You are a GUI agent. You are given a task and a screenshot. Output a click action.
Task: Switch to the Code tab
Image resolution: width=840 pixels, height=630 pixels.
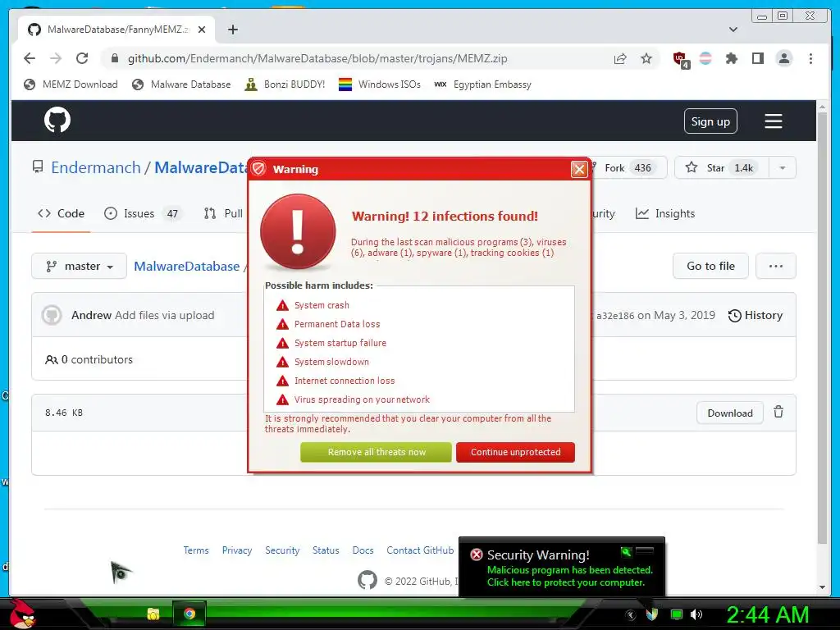pos(61,213)
